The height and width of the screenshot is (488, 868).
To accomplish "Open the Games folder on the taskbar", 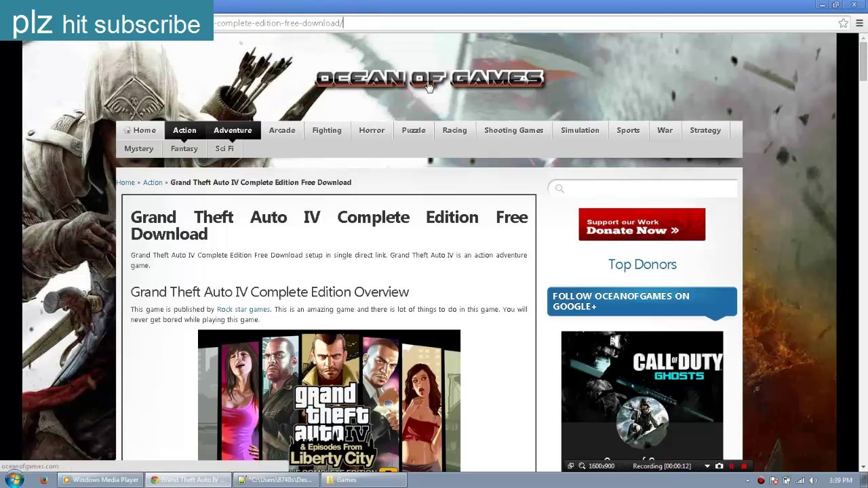I will click(x=364, y=480).
